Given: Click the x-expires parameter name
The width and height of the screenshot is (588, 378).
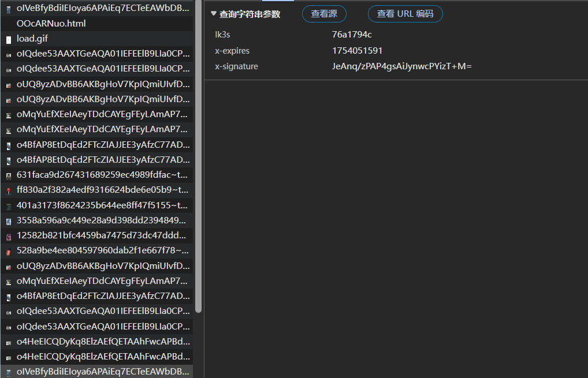Looking at the screenshot, I should [232, 51].
